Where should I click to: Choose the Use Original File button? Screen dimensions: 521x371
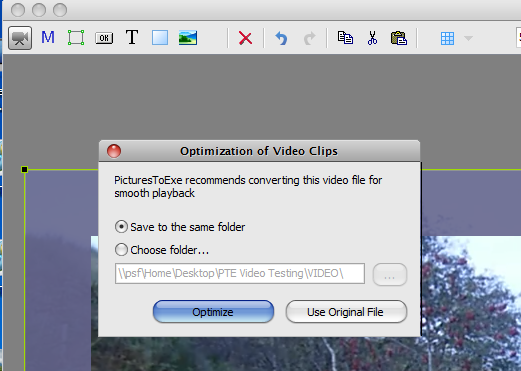point(346,312)
